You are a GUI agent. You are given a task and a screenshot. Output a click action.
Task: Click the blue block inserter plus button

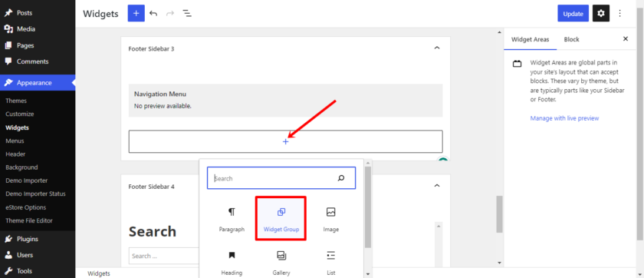[136, 14]
